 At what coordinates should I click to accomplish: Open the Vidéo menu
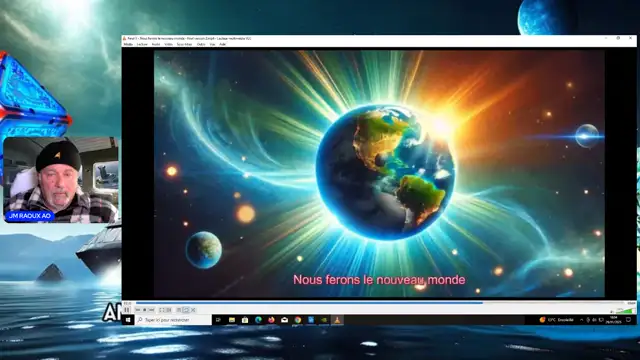169,44
